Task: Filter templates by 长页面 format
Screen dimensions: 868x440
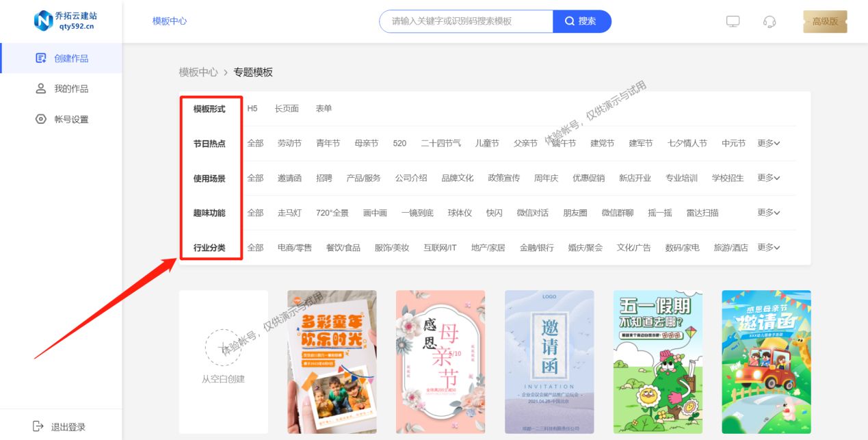Action: pos(287,109)
